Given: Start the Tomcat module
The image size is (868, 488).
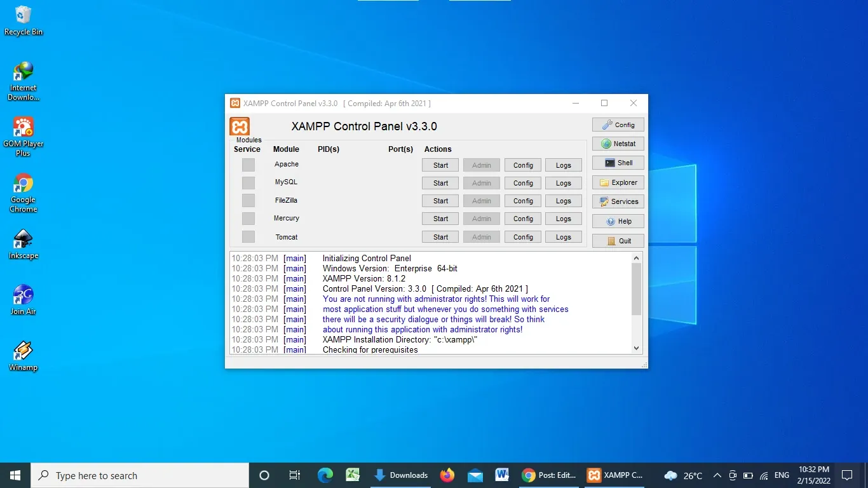Looking at the screenshot, I should [x=440, y=237].
